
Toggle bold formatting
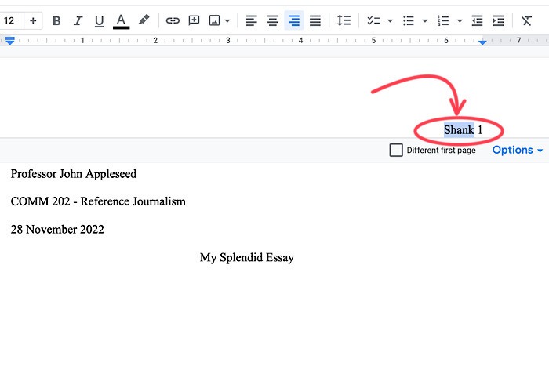[x=56, y=20]
